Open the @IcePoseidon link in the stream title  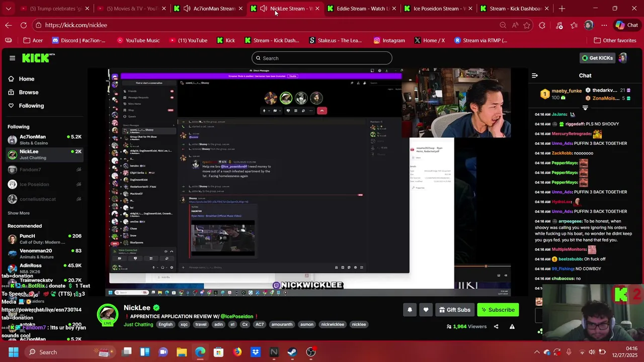tap(236, 316)
